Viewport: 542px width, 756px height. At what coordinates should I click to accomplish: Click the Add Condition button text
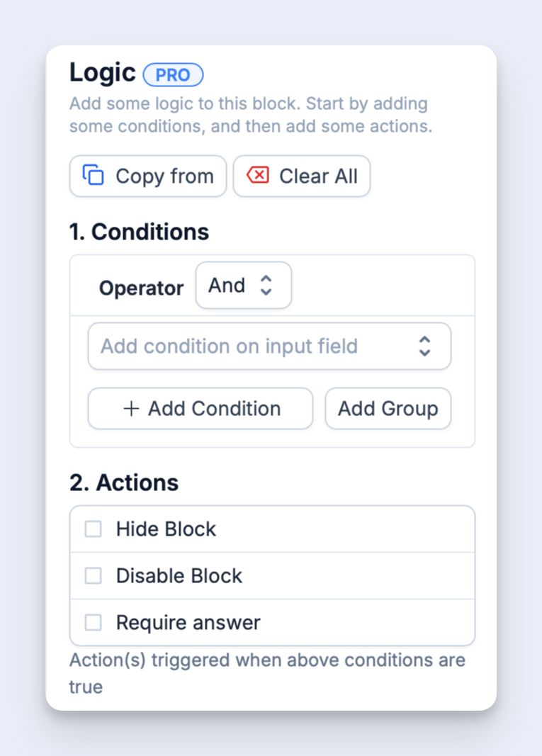click(214, 409)
